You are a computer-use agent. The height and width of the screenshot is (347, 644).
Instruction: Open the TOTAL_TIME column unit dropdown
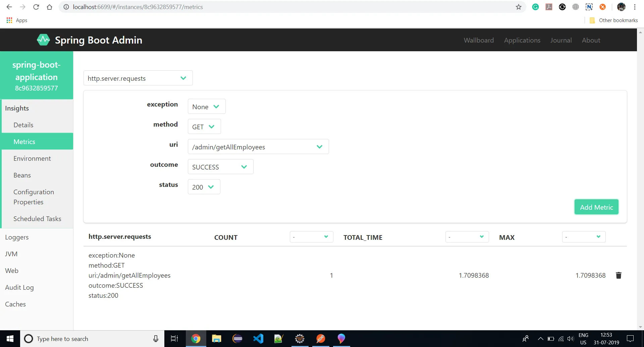point(467,237)
